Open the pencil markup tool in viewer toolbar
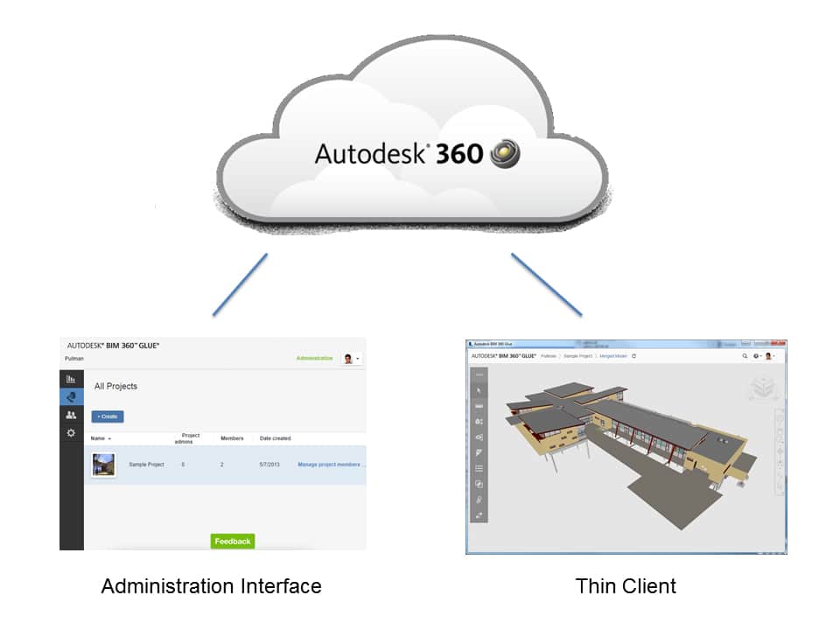The width and height of the screenshot is (840, 630). [479, 452]
